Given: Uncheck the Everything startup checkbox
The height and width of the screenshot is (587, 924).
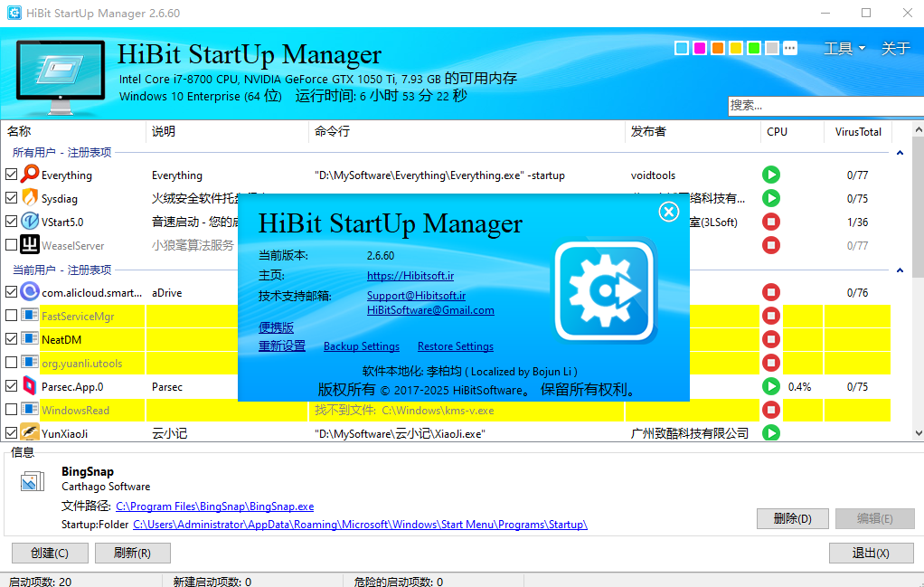Looking at the screenshot, I should (x=11, y=175).
